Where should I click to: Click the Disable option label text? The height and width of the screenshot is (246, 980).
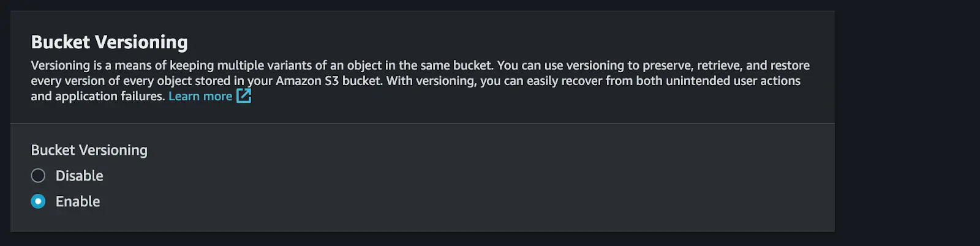(79, 176)
